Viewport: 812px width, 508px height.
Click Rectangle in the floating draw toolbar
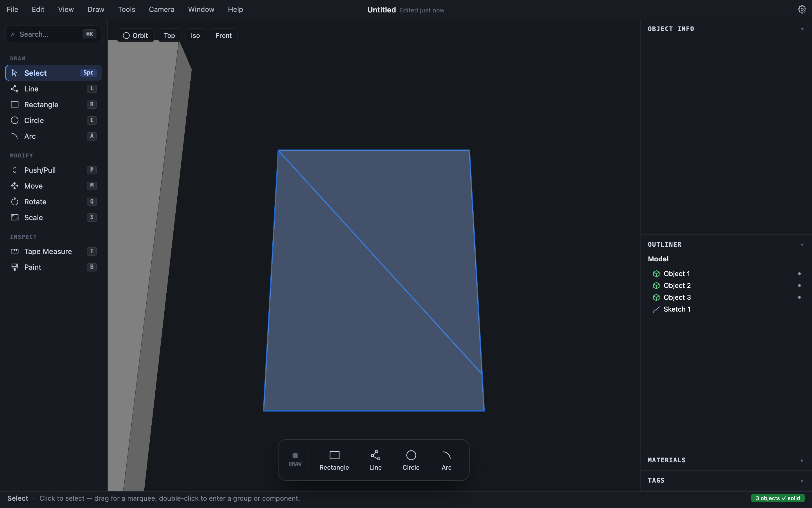(x=334, y=460)
